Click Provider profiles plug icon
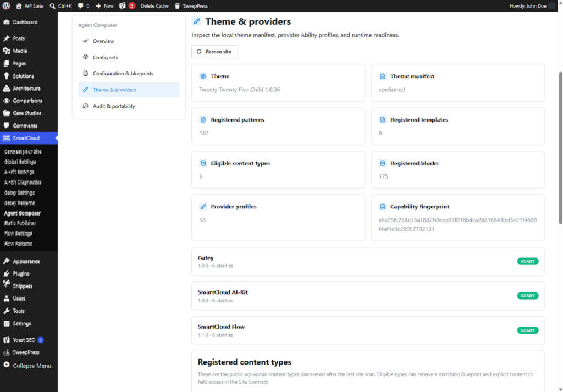Screen dimensions: 563x392 tap(203, 207)
